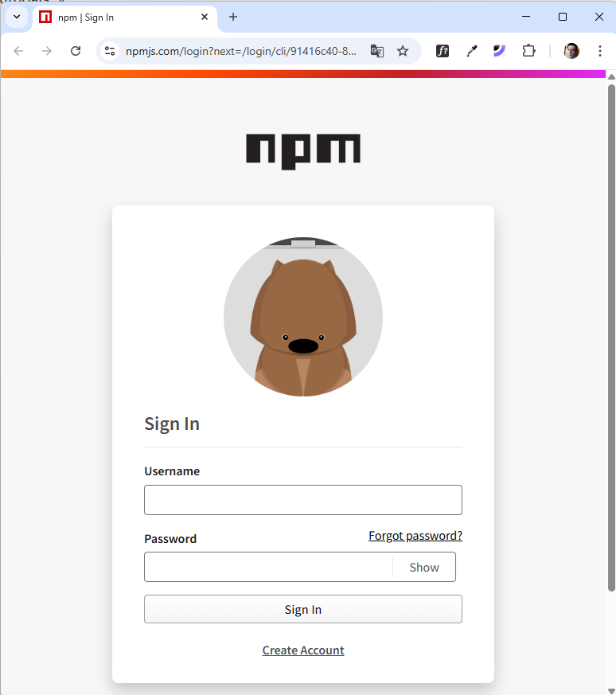The image size is (616, 695).
Task: Reload the page with the refresh button
Action: coord(76,51)
